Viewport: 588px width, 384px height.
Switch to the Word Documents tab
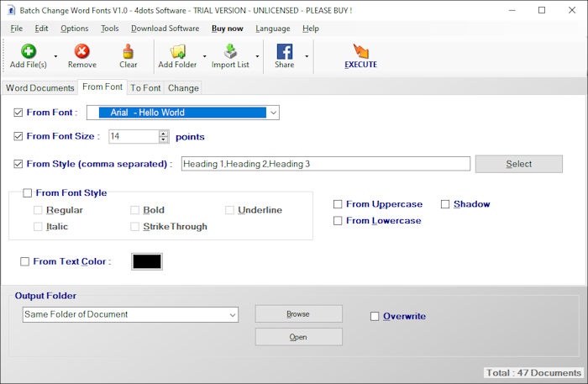pos(40,87)
